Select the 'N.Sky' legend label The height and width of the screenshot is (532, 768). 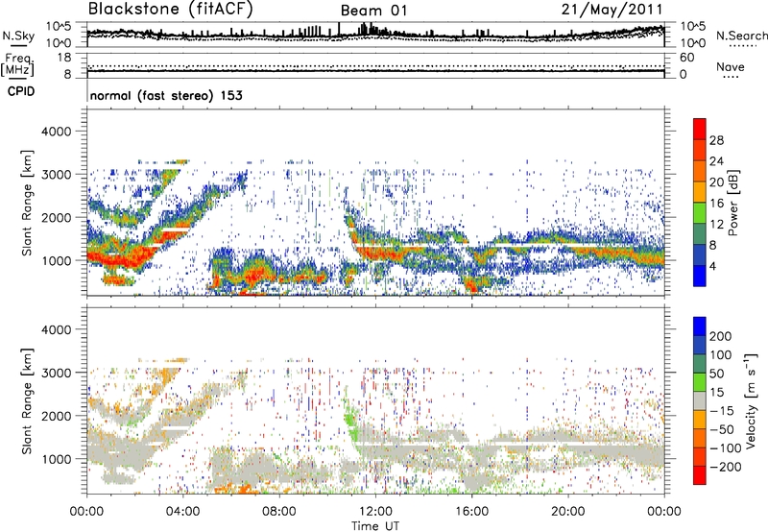(18, 36)
